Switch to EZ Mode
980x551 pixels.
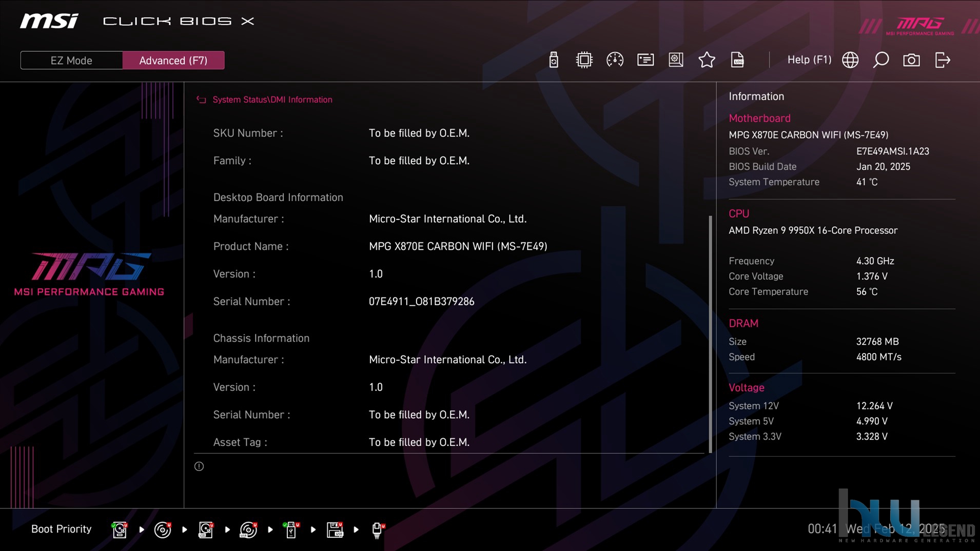click(71, 61)
